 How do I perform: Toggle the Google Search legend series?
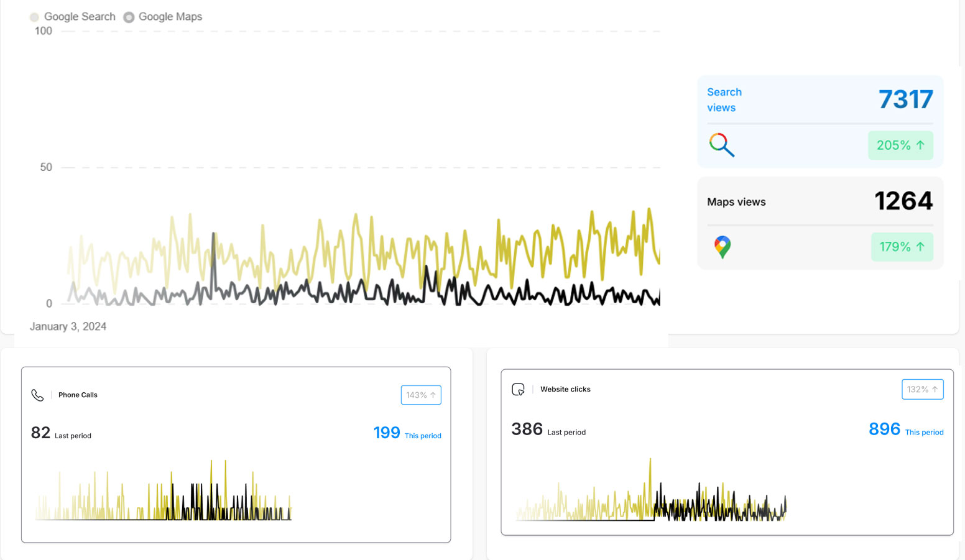point(73,17)
